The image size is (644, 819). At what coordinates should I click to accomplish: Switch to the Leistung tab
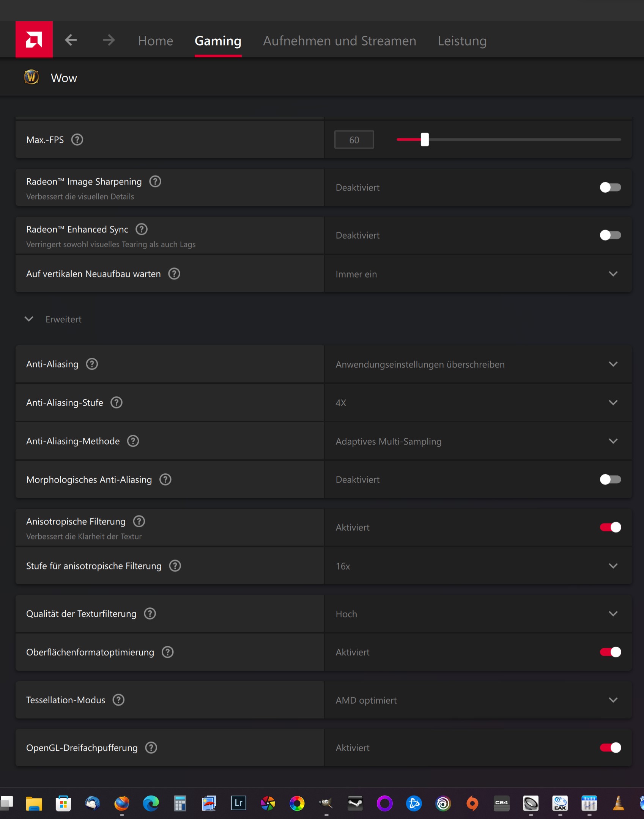(x=462, y=41)
